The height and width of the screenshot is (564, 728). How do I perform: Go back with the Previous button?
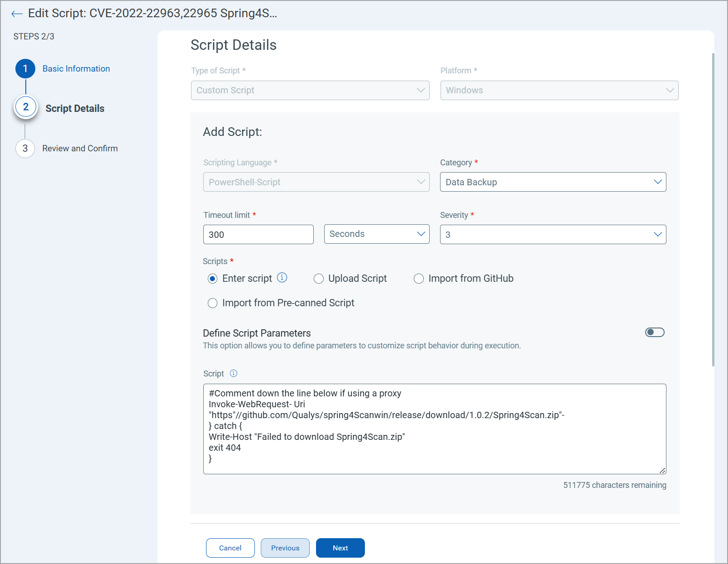285,548
